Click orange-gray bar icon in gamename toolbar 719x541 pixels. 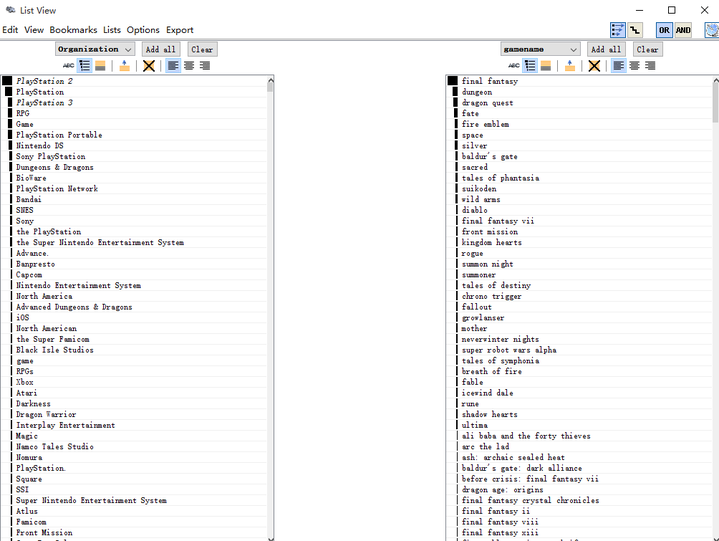click(546, 66)
